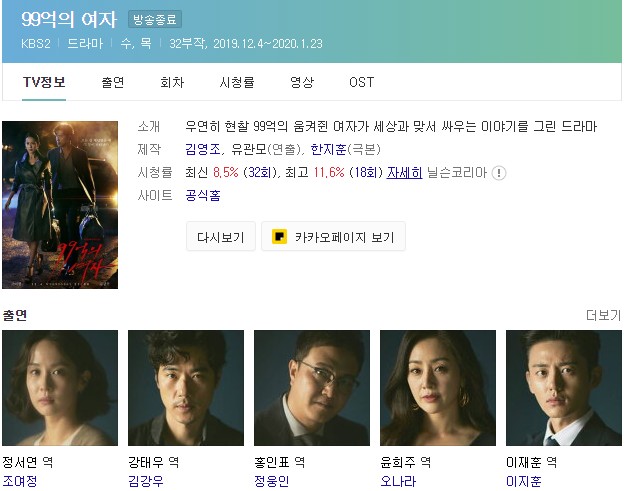Open writer 한지훈 link
The height and width of the screenshot is (491, 624).
(328, 149)
